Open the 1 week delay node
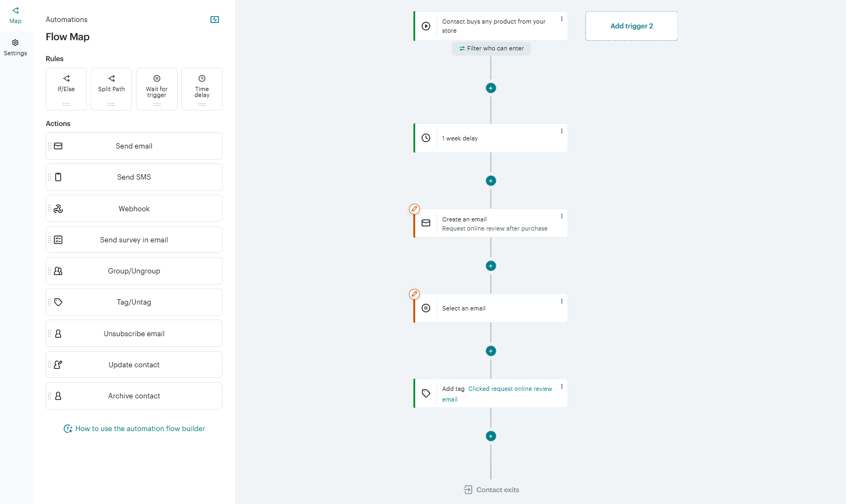This screenshot has width=846, height=504. [x=491, y=138]
